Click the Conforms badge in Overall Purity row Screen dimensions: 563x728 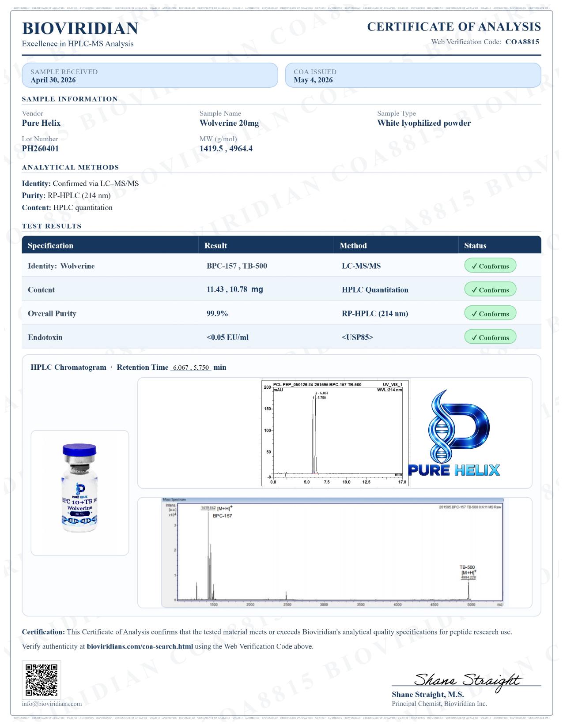coord(490,314)
